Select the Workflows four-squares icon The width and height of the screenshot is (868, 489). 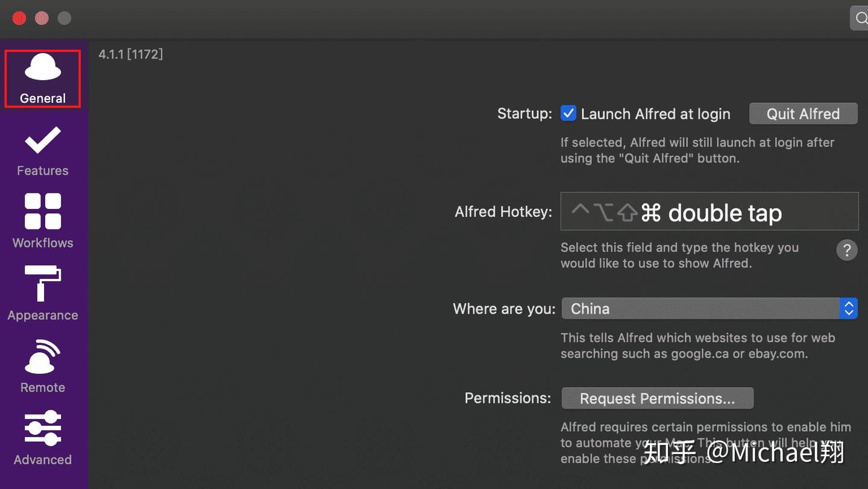click(43, 211)
